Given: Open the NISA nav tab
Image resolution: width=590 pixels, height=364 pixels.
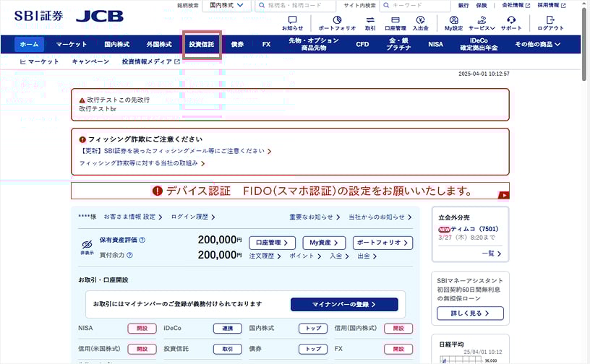Looking at the screenshot, I should coord(435,44).
